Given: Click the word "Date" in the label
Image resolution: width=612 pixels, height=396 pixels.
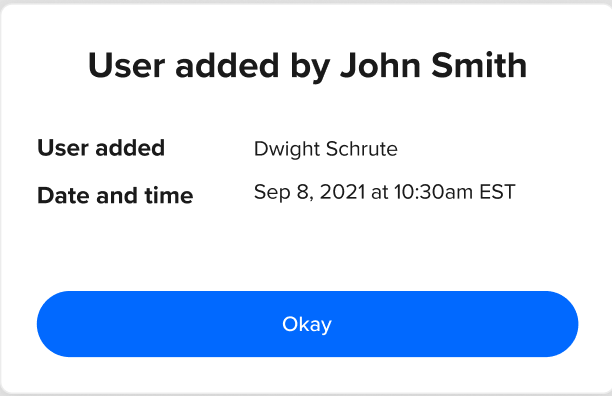Looking at the screenshot, I should click(64, 195).
